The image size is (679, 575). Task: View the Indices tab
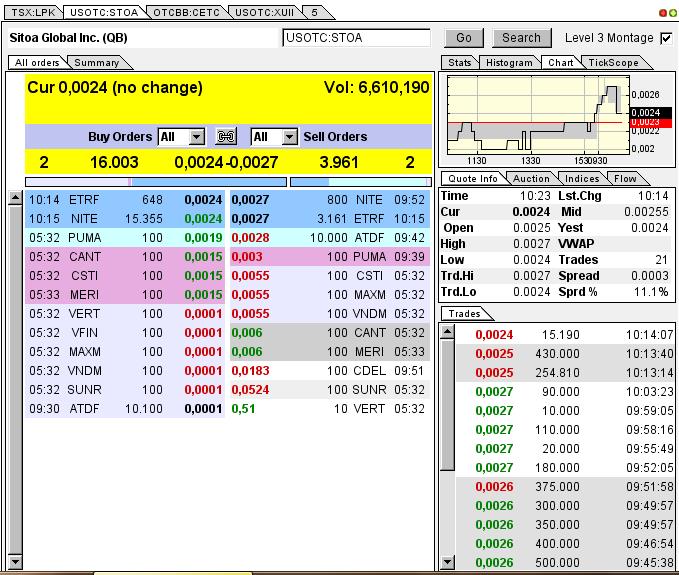click(582, 179)
